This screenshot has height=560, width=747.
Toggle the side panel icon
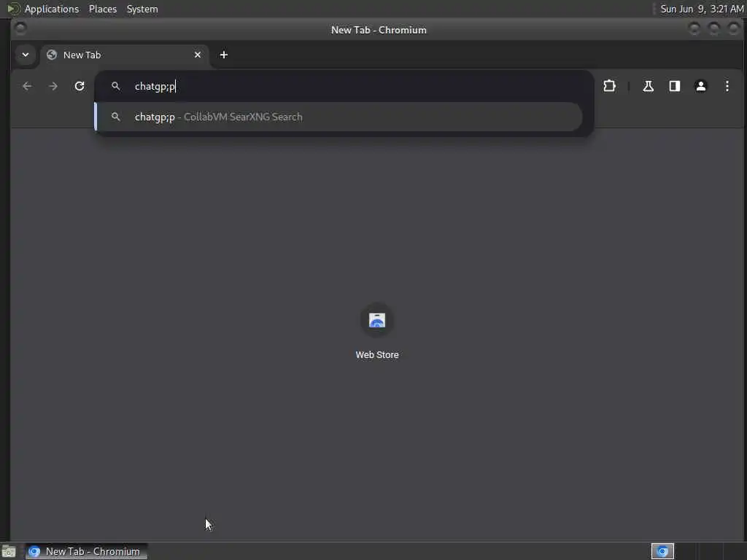tap(675, 86)
